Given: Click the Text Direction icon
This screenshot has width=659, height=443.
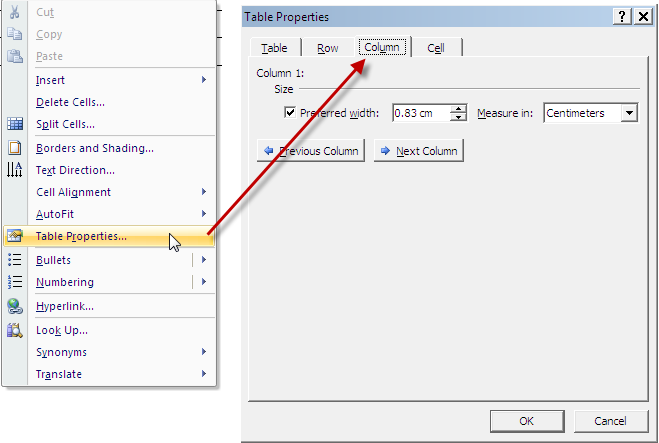Looking at the screenshot, I should 15,170.
